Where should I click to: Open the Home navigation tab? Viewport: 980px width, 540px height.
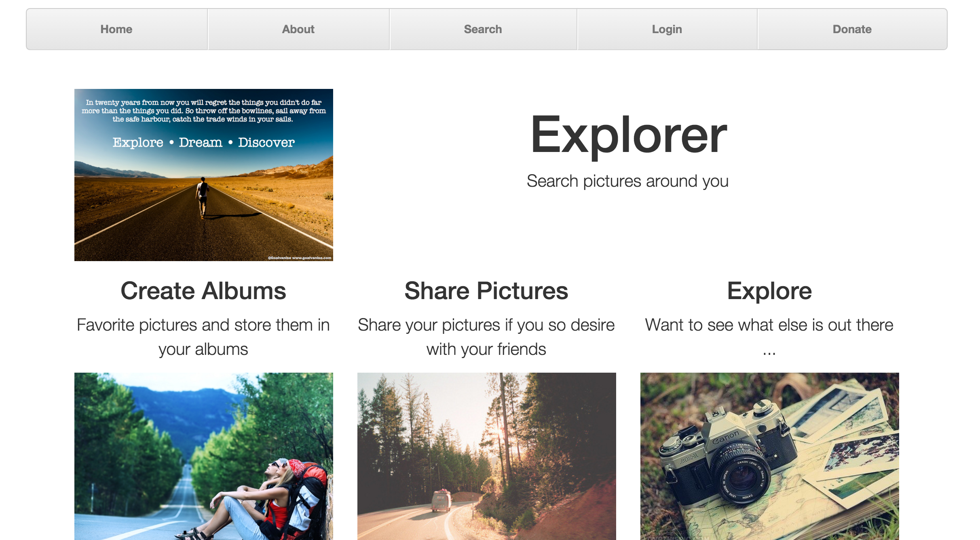[x=116, y=29]
